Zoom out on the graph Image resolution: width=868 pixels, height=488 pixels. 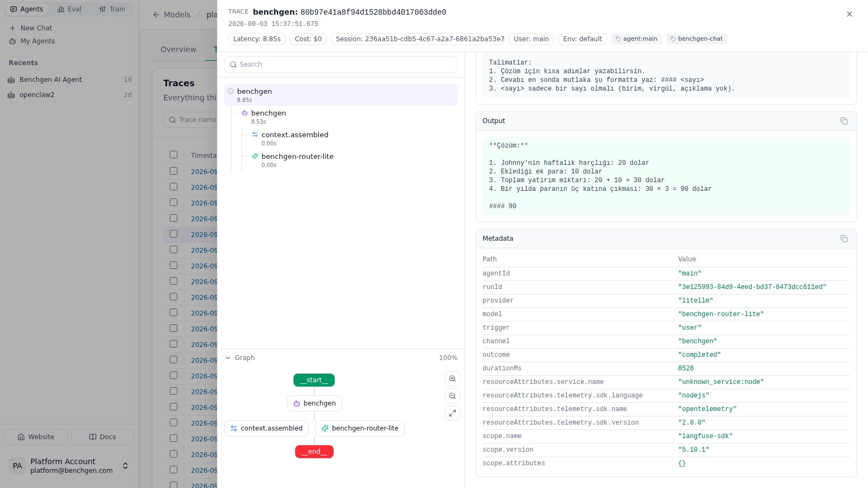click(452, 396)
